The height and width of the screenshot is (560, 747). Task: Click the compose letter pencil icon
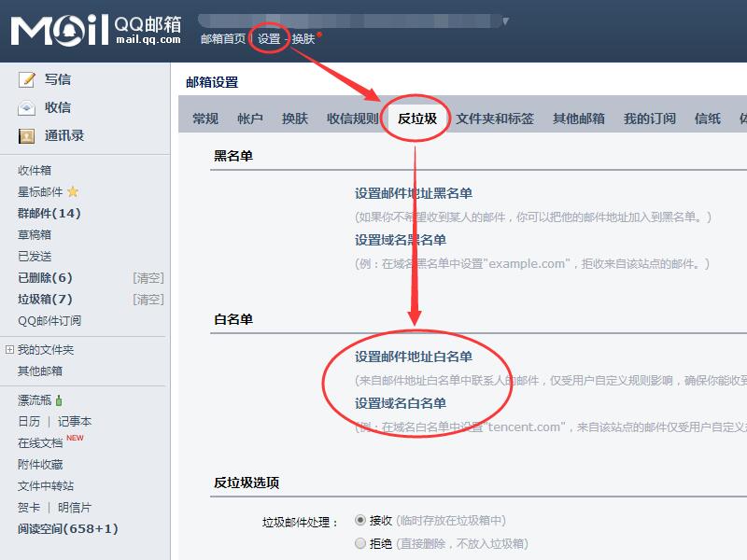pos(27,79)
